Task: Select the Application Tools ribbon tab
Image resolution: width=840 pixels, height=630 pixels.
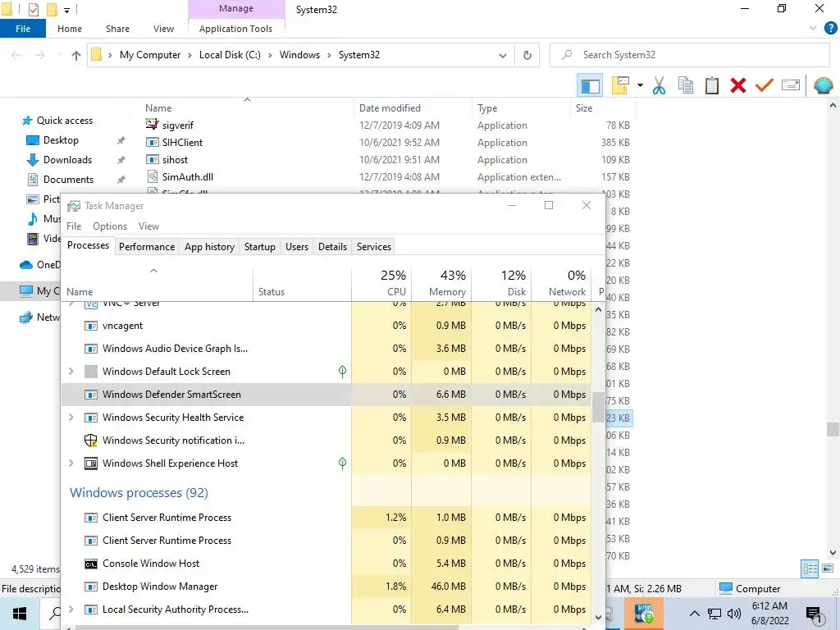Action: pos(235,29)
